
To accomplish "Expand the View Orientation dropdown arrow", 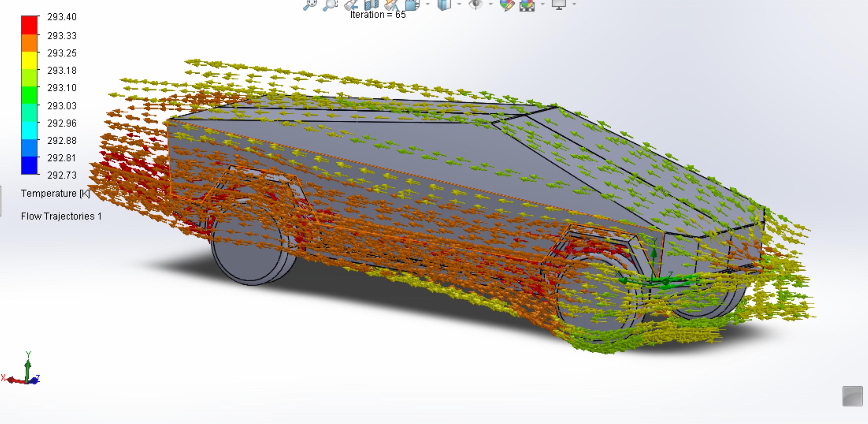I will pos(428,4).
